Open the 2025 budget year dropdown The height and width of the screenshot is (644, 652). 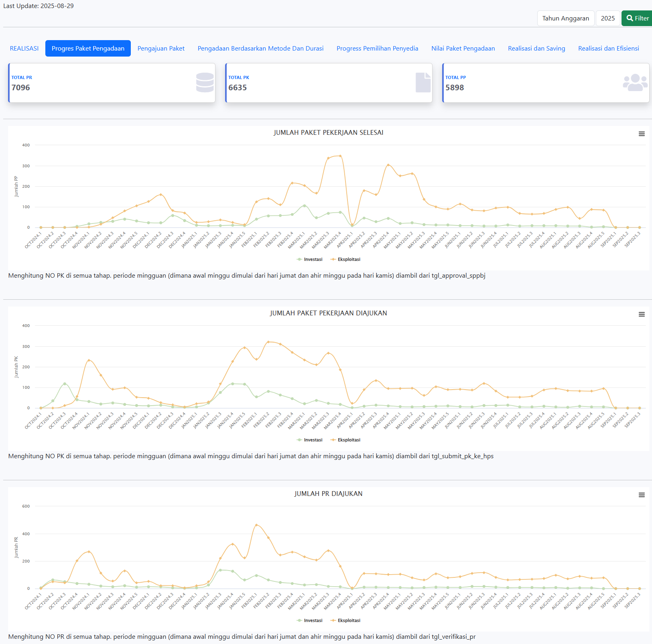607,18
